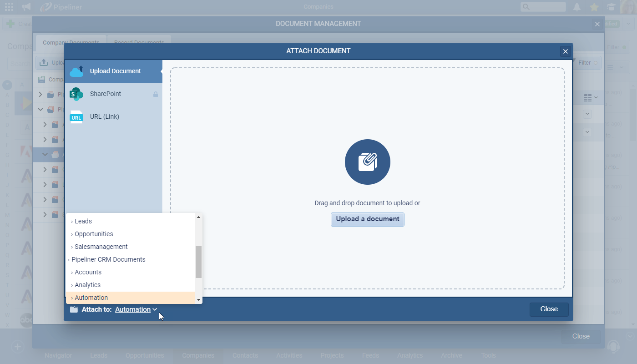
Task: Click the SharePoint icon
Action: tap(76, 94)
